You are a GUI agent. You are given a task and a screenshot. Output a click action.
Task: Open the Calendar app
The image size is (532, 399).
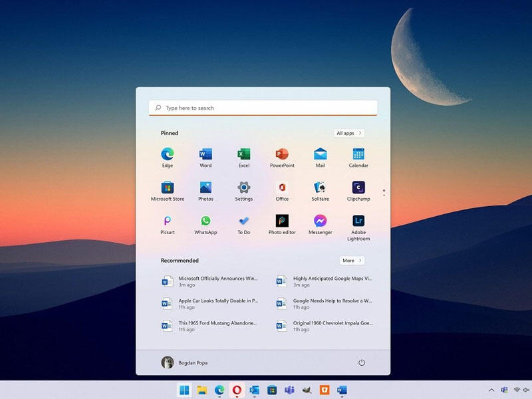coord(358,158)
